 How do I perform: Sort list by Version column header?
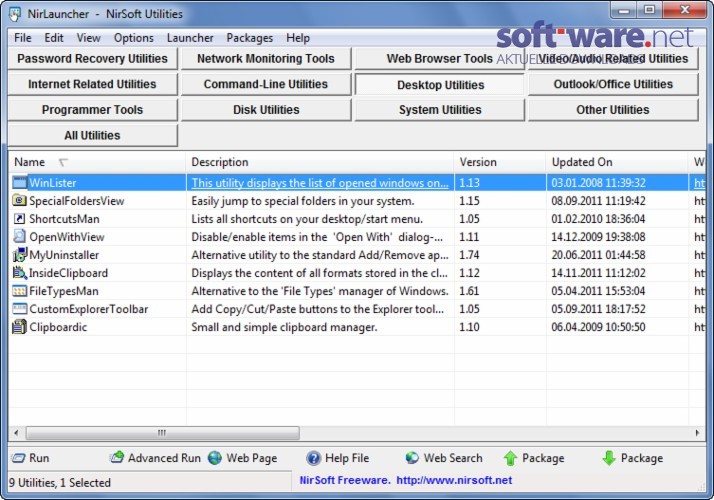click(500, 162)
